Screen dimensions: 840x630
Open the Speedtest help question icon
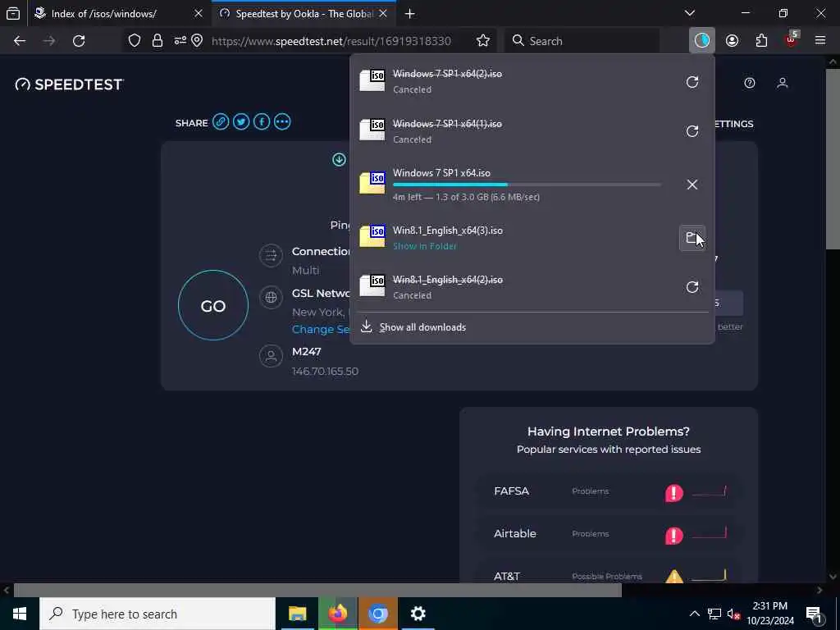coord(750,83)
